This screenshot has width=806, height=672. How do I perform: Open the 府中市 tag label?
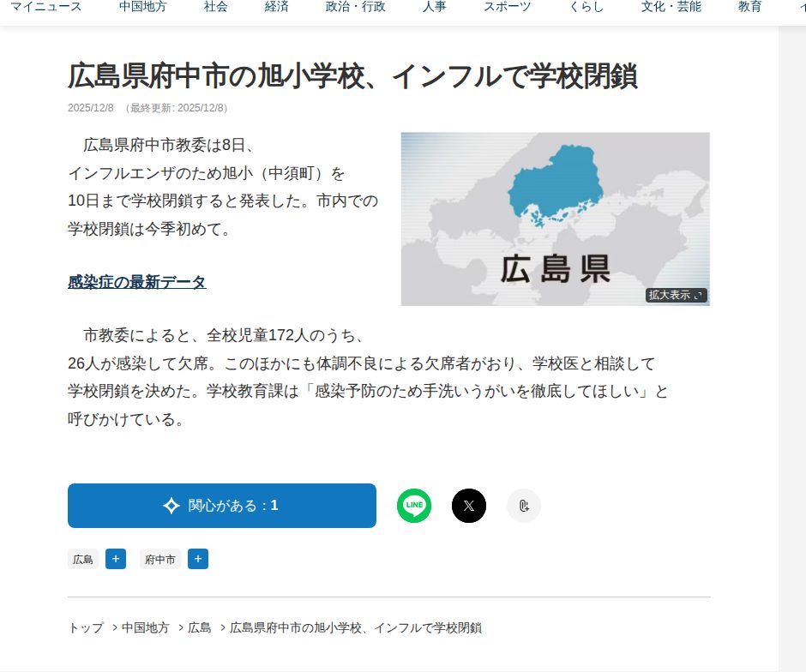(159, 559)
